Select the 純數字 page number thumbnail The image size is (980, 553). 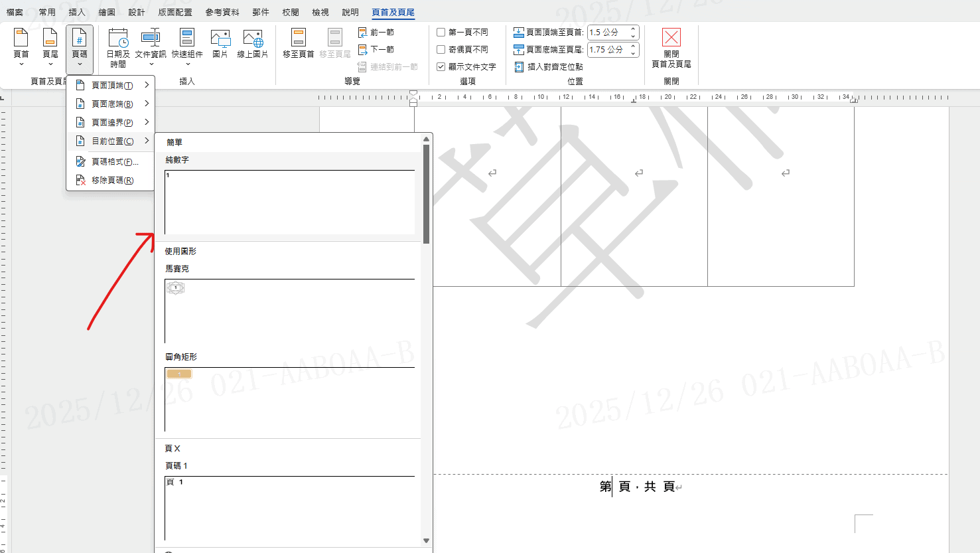[x=289, y=202]
